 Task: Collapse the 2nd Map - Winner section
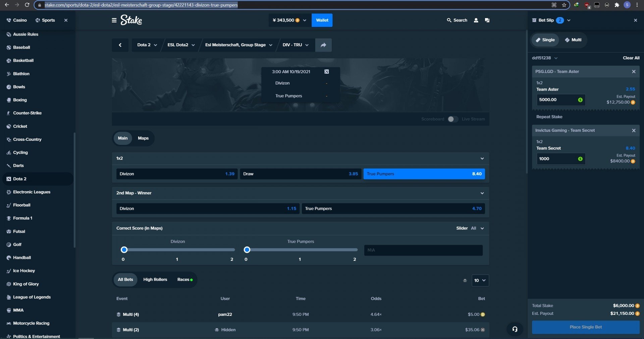[482, 193]
